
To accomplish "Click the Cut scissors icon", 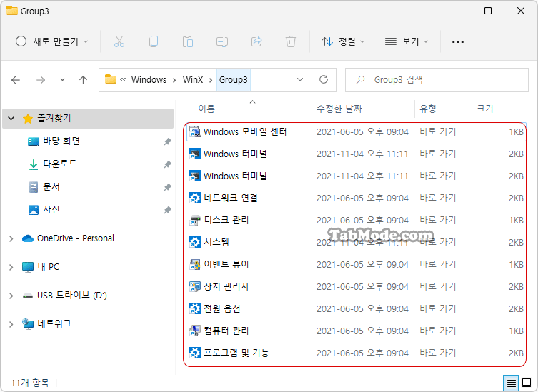I will click(119, 41).
